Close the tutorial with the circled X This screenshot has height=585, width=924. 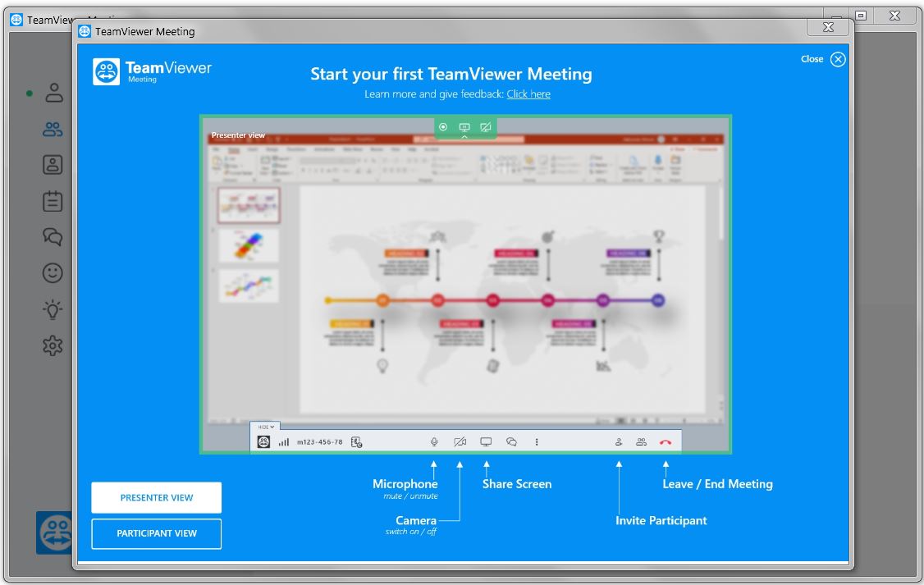838,60
